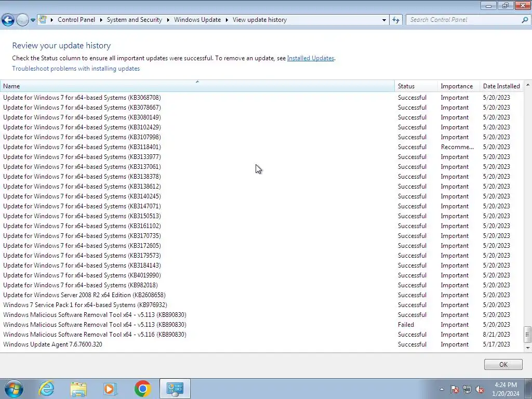Screen dimensions: 532x399
Task: Launch Internet Explorer from taskbar
Action: click(x=46, y=389)
